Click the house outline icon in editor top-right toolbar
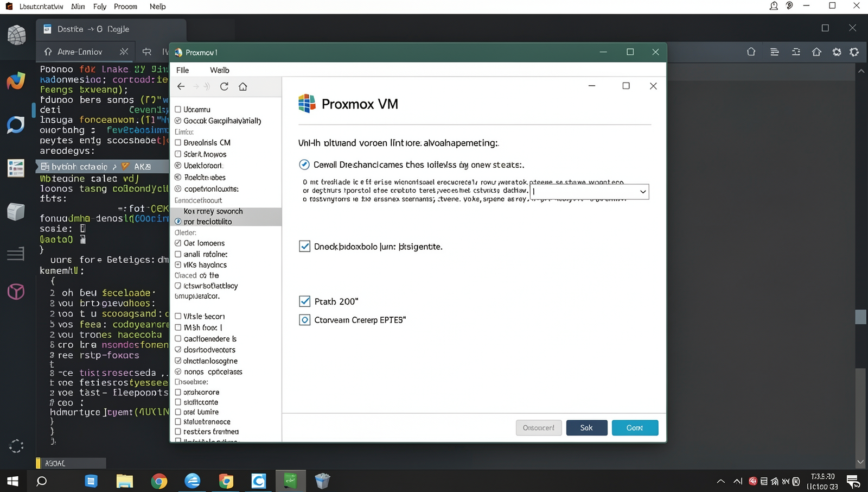868x492 pixels. coord(751,52)
